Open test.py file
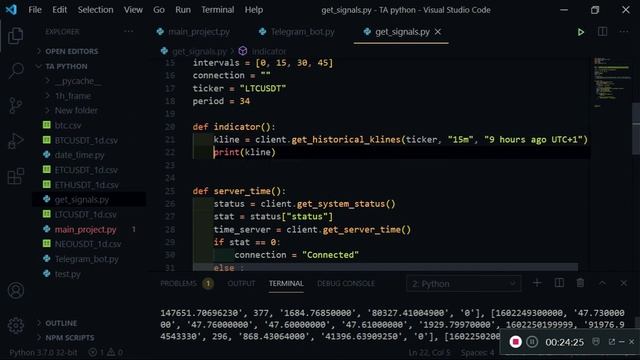The width and height of the screenshot is (640, 360). point(68,274)
